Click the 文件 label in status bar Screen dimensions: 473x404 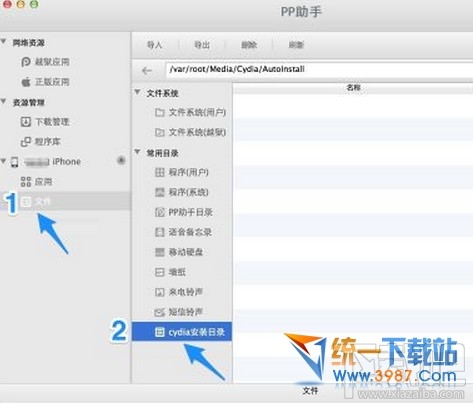[x=310, y=391]
